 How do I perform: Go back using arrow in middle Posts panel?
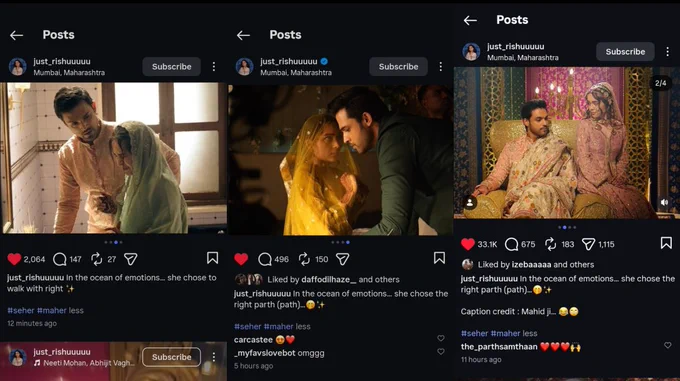243,35
